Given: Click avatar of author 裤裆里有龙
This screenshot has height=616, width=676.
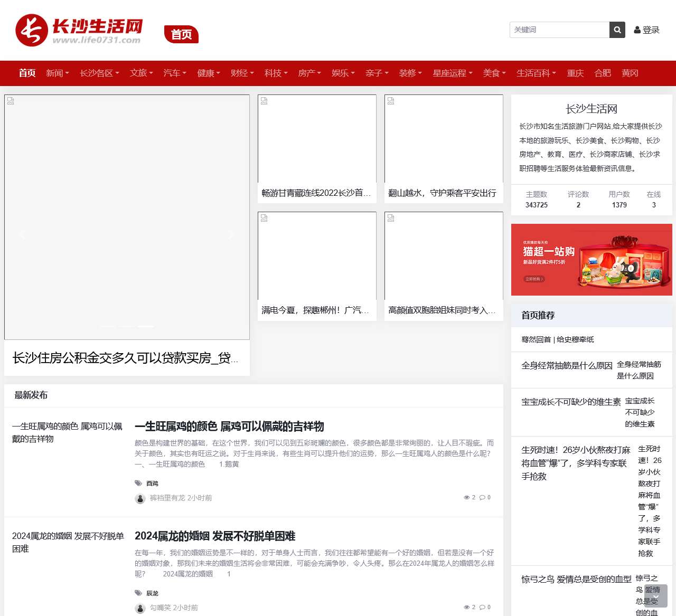Looking at the screenshot, I should (140, 498).
